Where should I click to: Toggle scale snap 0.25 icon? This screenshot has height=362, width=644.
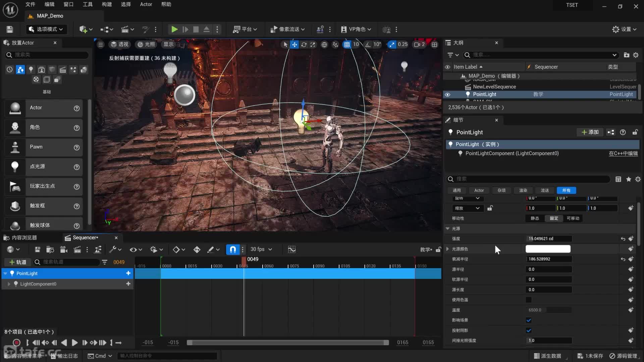coord(392,45)
